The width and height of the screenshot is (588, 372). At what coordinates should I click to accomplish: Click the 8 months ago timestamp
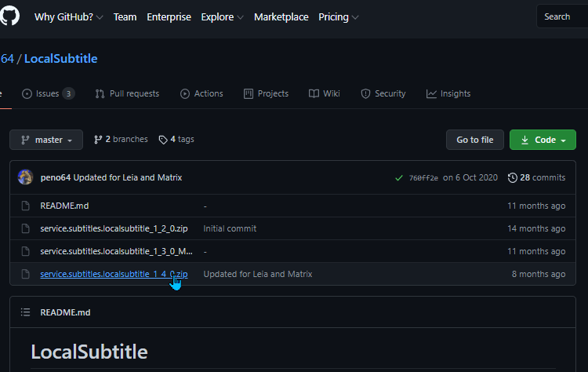[539, 274]
